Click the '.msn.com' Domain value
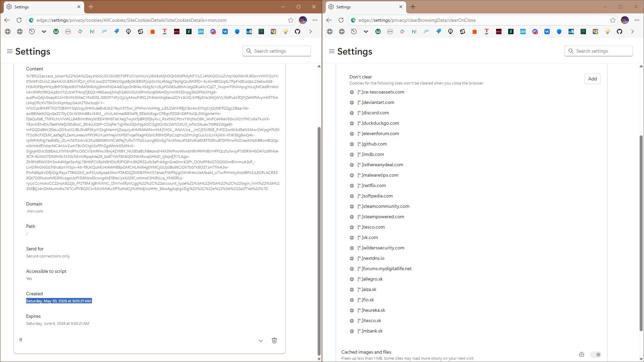This screenshot has width=644, height=362. coord(35,211)
